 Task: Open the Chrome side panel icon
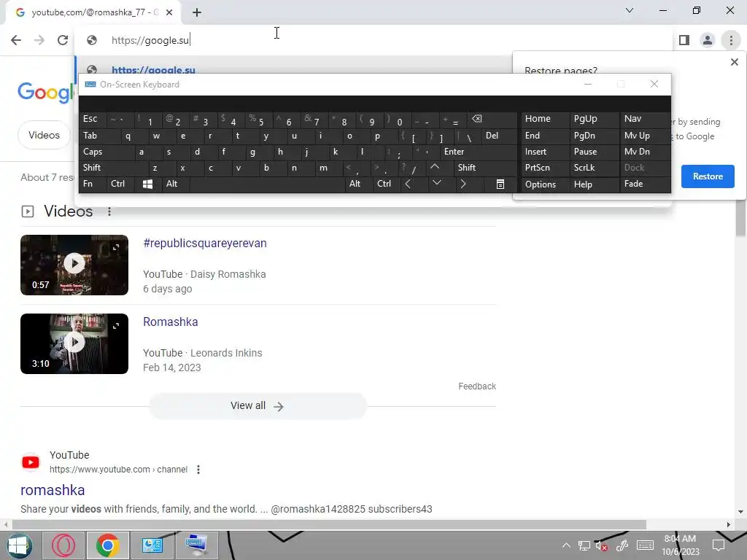coord(684,40)
